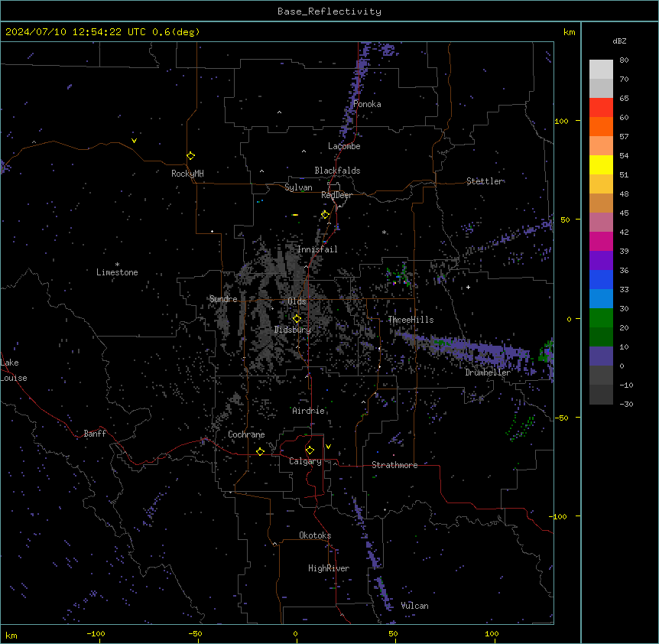Click the Blackfalds label
This screenshot has height=644, width=659.
tap(337, 171)
